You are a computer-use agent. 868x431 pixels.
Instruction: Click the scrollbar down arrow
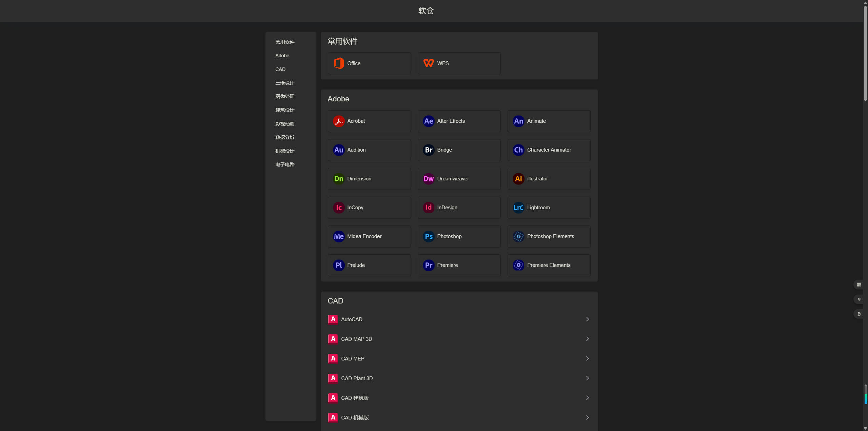coord(865,429)
